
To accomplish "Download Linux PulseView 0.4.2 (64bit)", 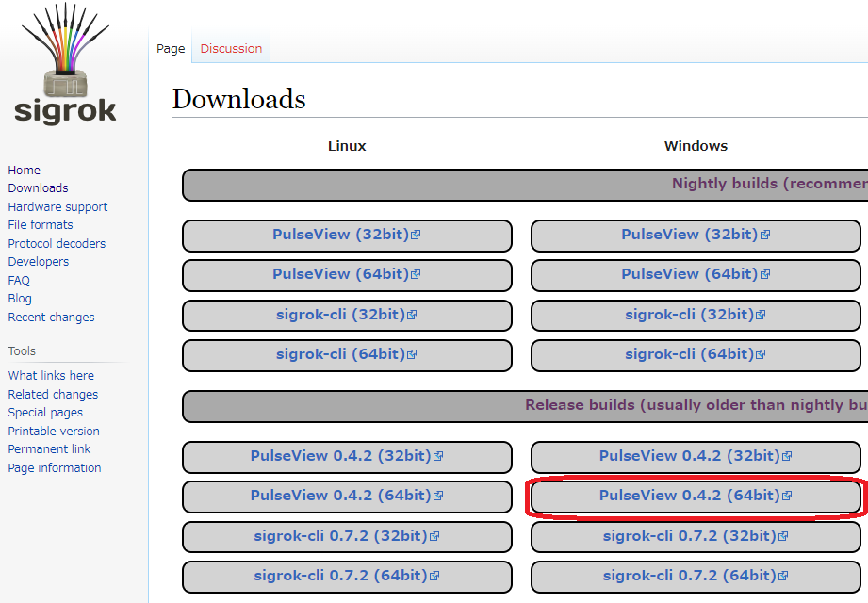I will click(347, 496).
